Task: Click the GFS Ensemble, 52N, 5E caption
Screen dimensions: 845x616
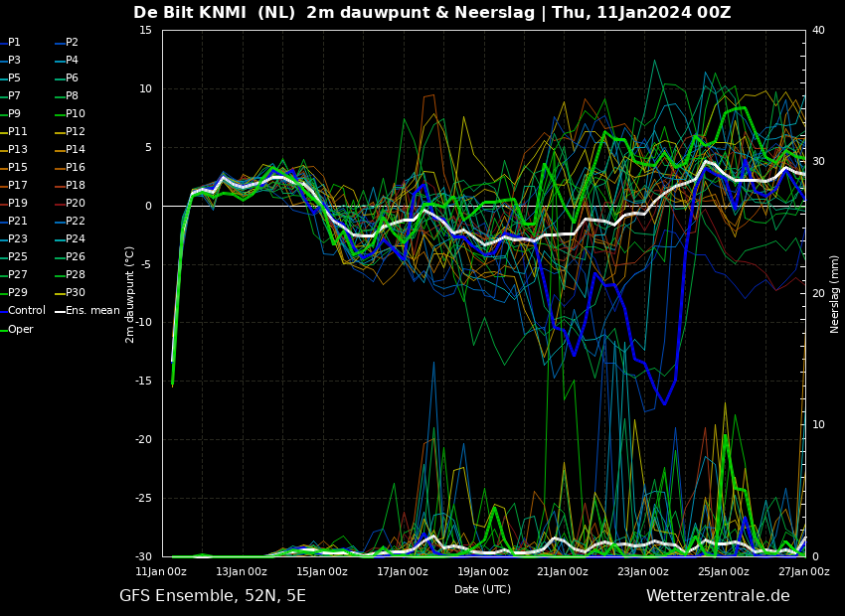Action: tap(213, 596)
